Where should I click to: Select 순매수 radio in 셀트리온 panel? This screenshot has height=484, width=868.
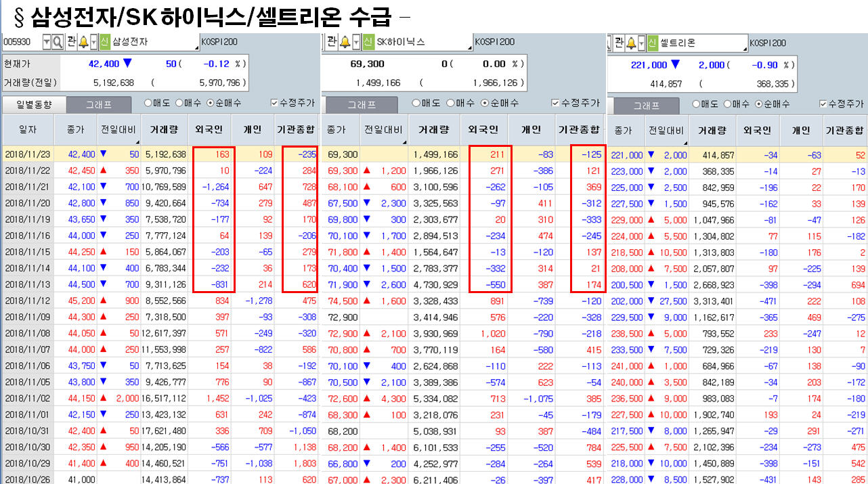pyautogui.click(x=760, y=104)
